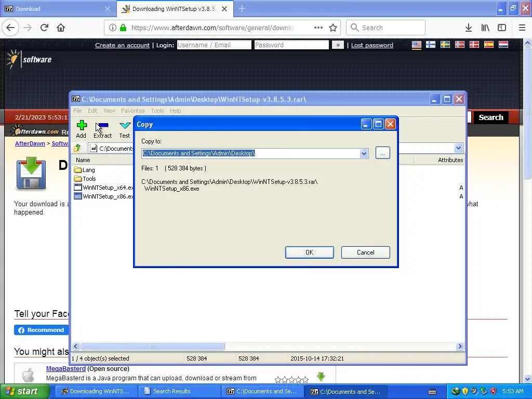Image resolution: width=532 pixels, height=399 pixels.
Task: Select the United States flag language
Action: pos(417,45)
